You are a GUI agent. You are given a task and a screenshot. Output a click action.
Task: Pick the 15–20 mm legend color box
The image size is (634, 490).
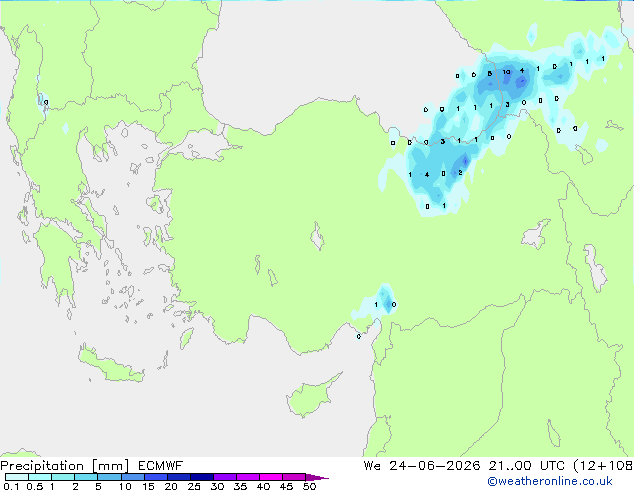[155, 477]
